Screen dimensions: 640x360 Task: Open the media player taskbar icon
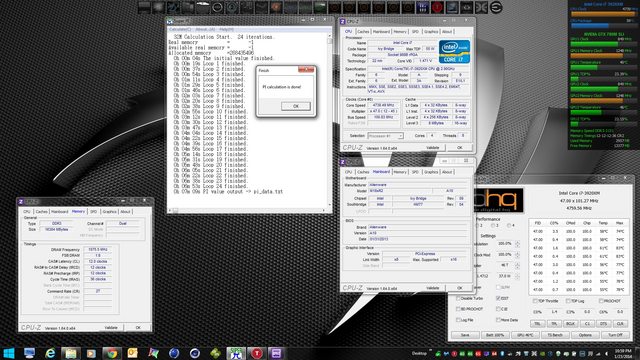tap(91, 353)
